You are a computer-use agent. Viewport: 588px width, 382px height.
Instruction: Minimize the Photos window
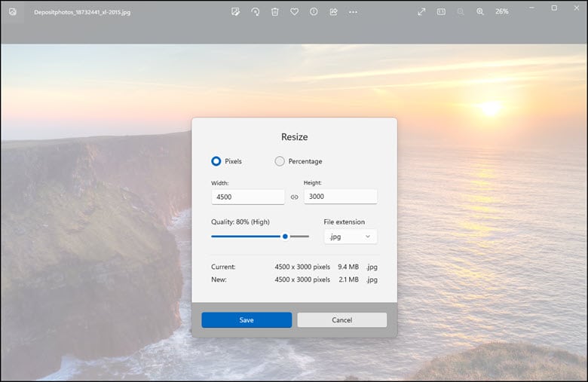point(531,8)
